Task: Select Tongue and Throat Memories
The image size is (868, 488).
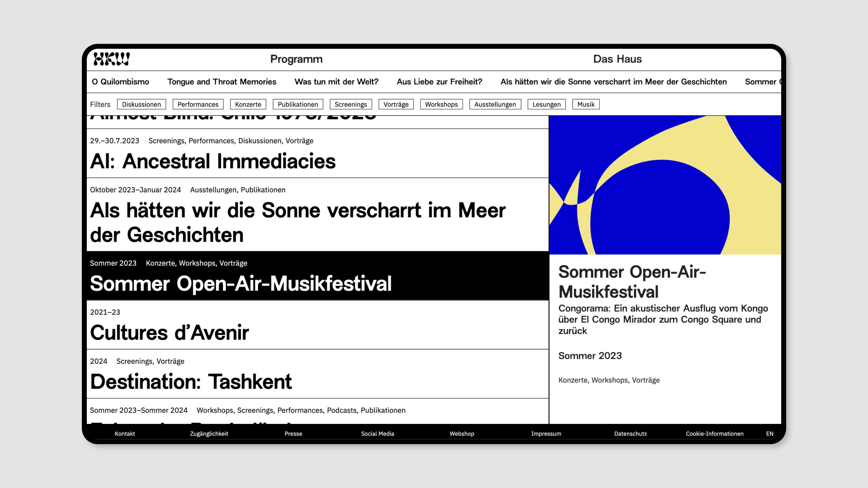Action: click(222, 82)
